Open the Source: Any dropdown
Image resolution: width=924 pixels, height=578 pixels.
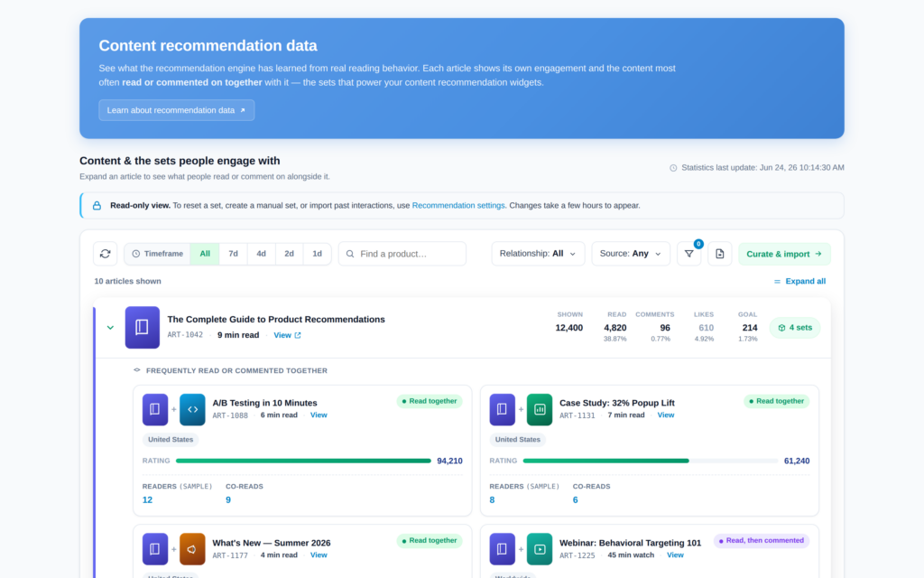tap(631, 254)
